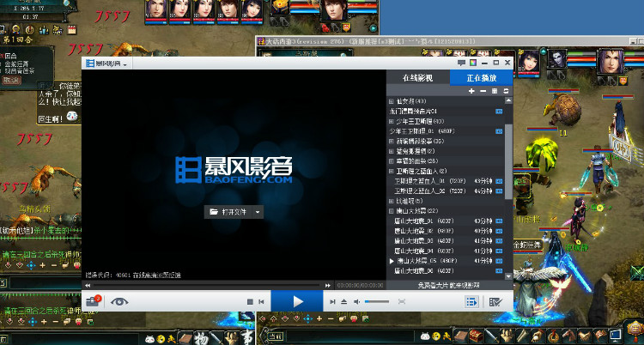Click the rewind double-arrow button
644x345 pixels.
88,285
